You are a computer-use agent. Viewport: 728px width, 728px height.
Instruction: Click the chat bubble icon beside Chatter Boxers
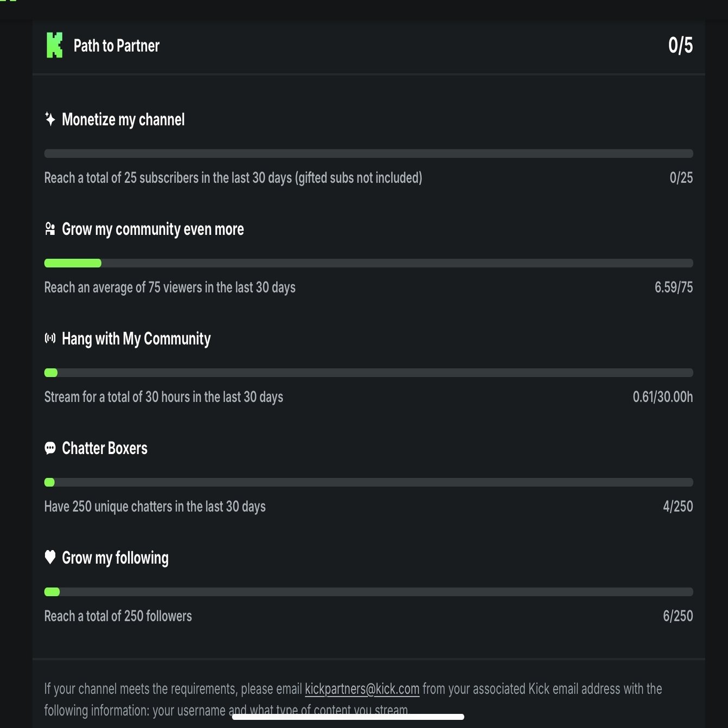click(50, 448)
